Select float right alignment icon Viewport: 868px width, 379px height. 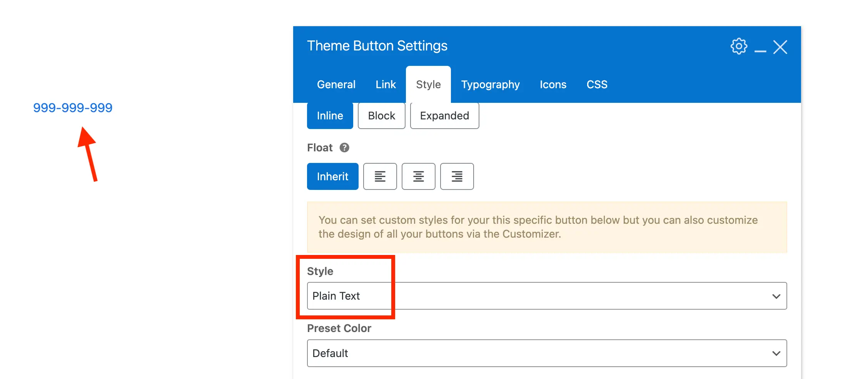pyautogui.click(x=457, y=176)
